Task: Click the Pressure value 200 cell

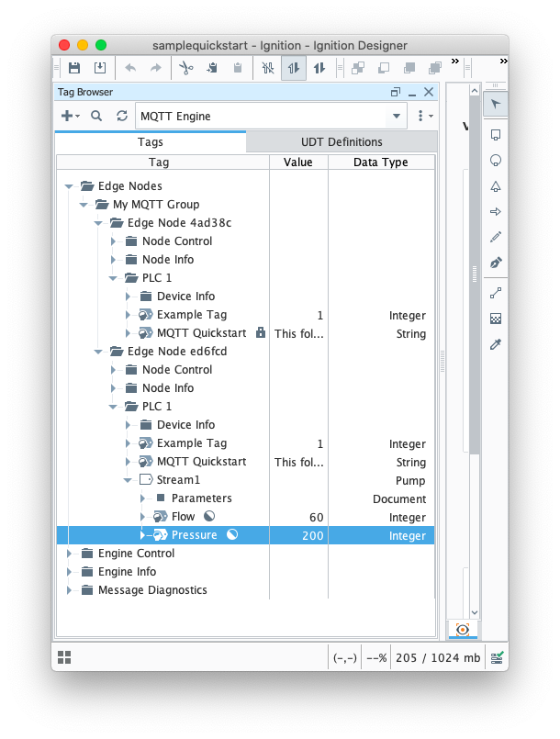Action: pos(298,535)
